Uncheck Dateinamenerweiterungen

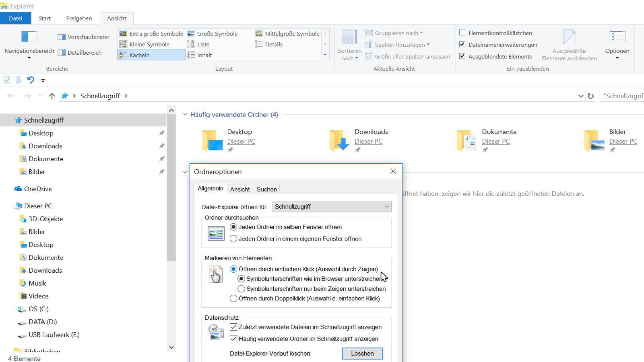point(462,44)
